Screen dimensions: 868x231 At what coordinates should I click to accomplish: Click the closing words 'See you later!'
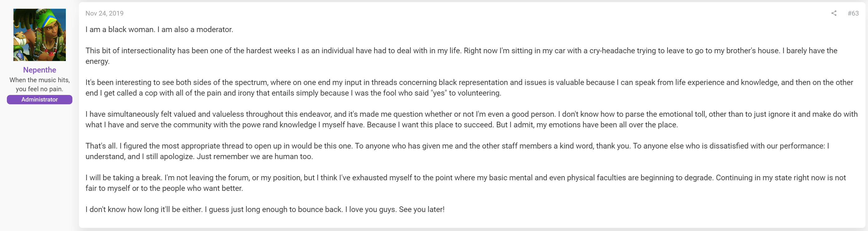click(422, 210)
